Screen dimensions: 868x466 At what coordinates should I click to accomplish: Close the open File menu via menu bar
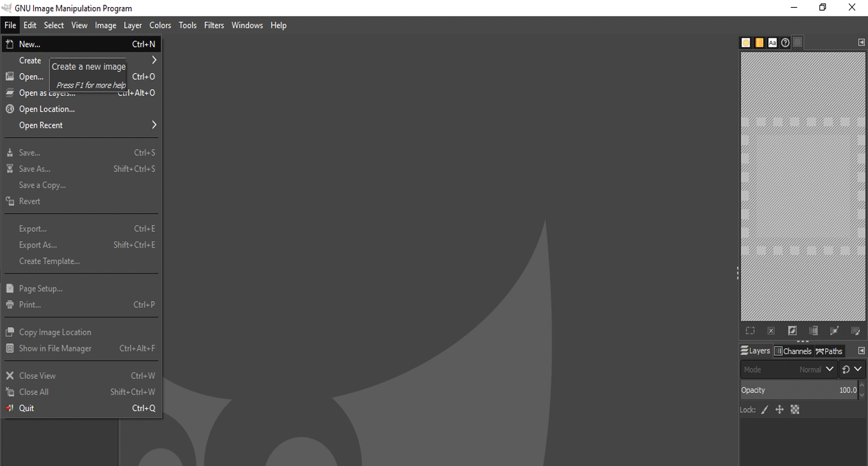click(10, 26)
